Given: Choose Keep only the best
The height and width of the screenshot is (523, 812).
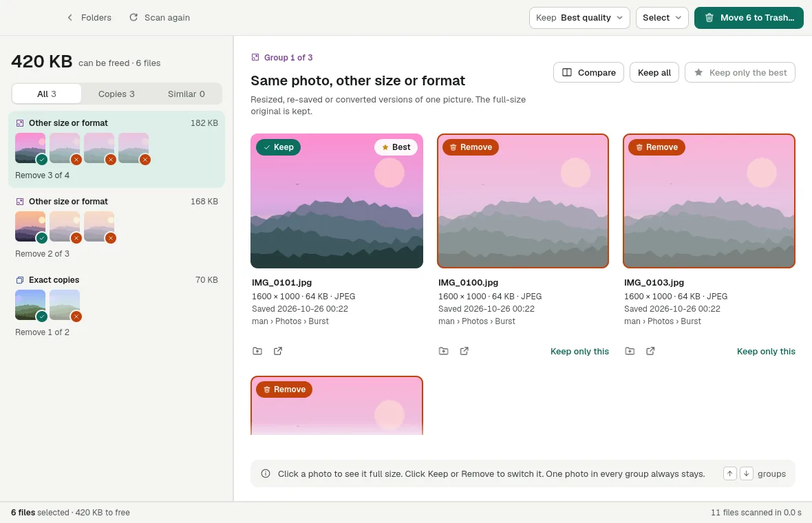Looking at the screenshot, I should coord(740,72).
